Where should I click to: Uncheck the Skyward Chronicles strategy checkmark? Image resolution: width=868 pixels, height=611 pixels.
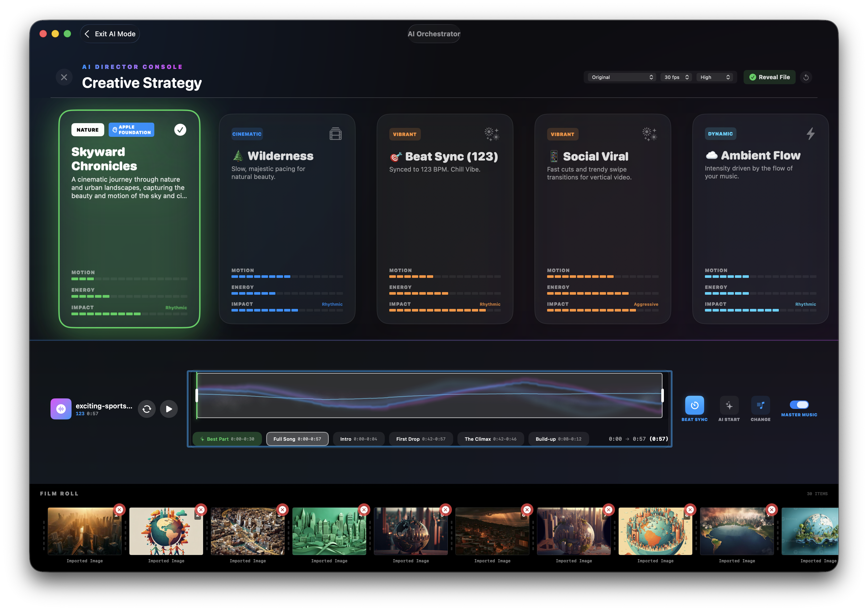180,130
